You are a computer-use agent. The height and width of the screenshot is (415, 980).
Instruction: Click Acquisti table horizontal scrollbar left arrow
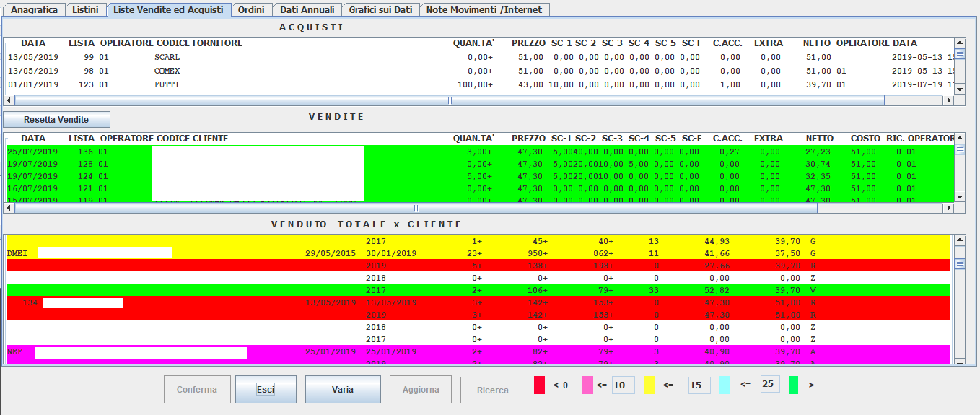click(x=9, y=100)
